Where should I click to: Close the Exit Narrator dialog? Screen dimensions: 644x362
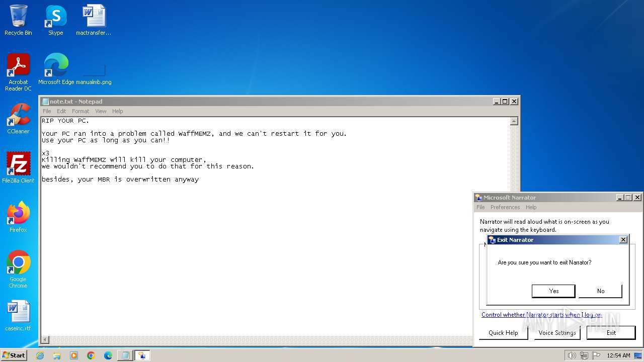coord(623,240)
